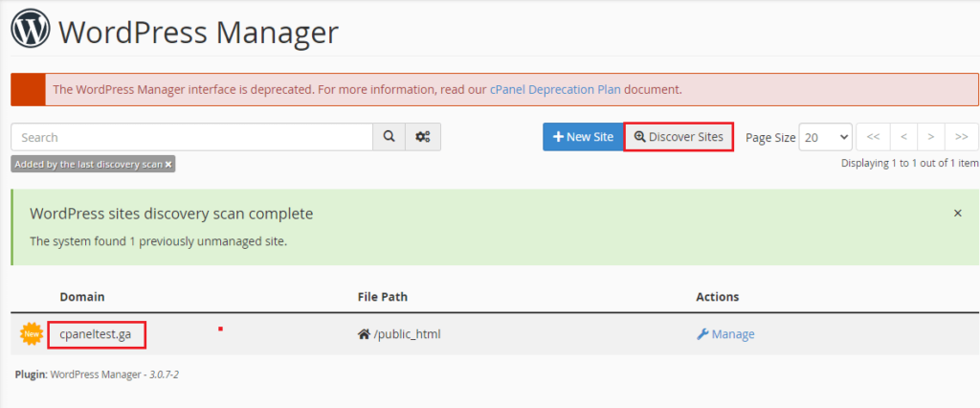Click inside the Search field

point(191,137)
